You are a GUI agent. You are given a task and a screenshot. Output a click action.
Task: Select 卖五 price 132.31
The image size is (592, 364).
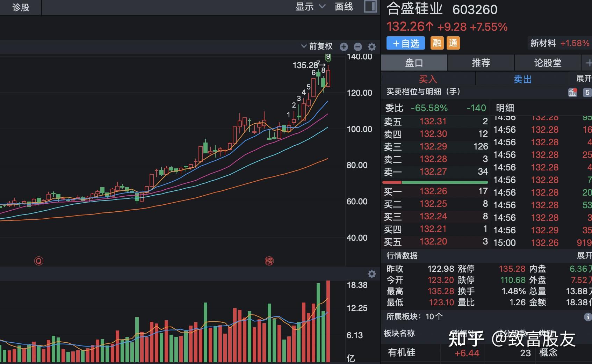[x=433, y=121]
